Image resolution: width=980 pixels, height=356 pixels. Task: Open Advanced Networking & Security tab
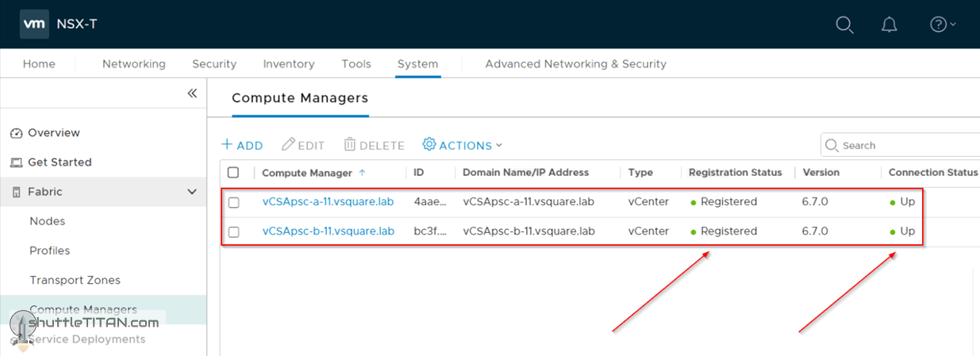(575, 64)
